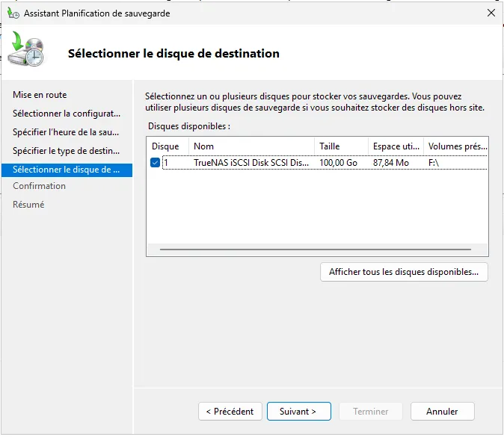Screen dimensions: 504x437
Task: Click the horizontal scrollbar in disk list
Action: click(316, 250)
